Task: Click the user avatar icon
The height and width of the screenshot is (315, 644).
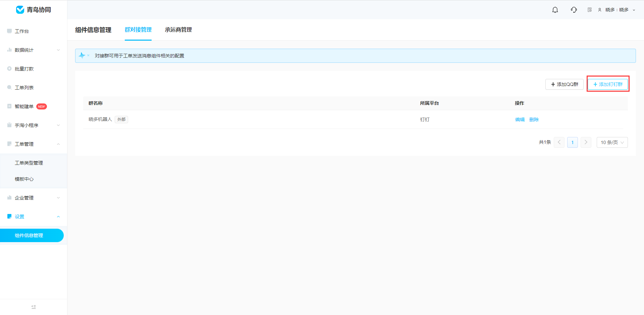Action: pyautogui.click(x=600, y=10)
